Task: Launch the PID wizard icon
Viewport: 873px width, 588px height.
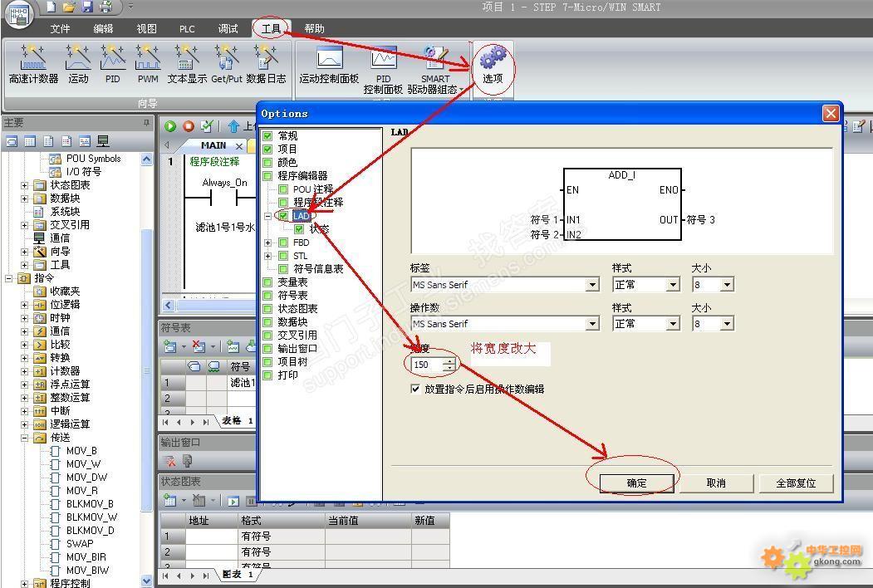Action: 112,64
